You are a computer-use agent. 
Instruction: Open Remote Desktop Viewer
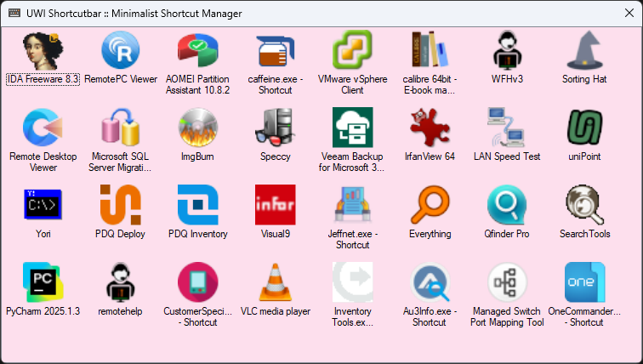pyautogui.click(x=43, y=128)
